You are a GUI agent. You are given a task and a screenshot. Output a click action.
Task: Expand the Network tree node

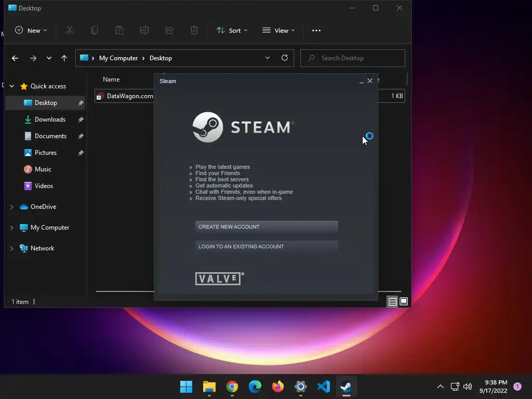[x=12, y=248]
